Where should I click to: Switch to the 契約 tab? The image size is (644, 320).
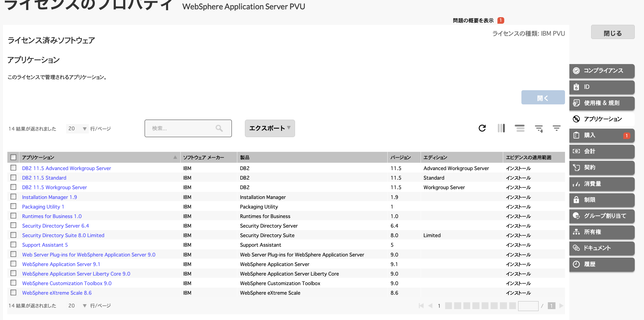click(602, 167)
